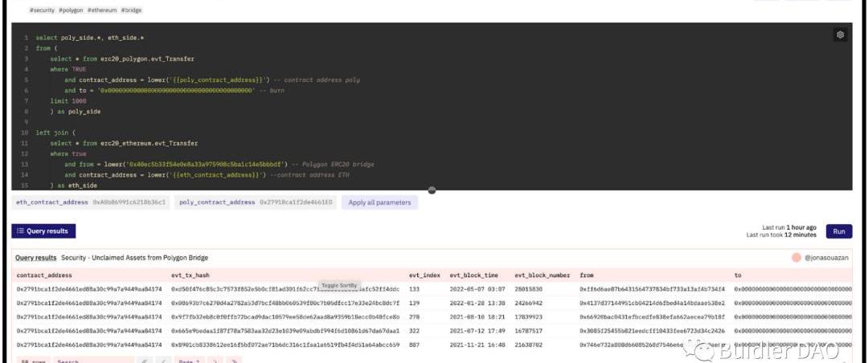The image size is (868, 363).
Task: Open the Query results tab button
Action: pos(44,231)
